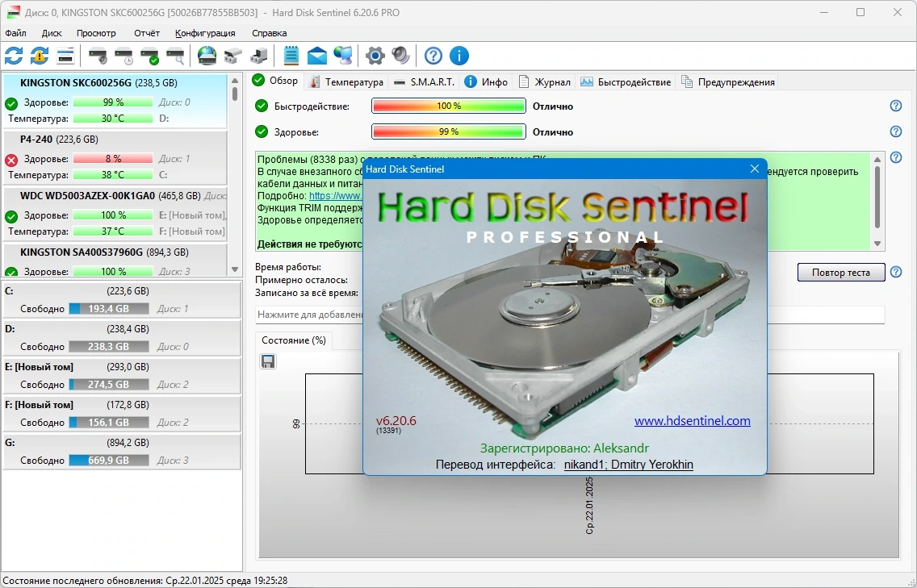
Task: Select the WDC WD5003AZEX-00K1GA0 disk
Action: click(x=115, y=214)
